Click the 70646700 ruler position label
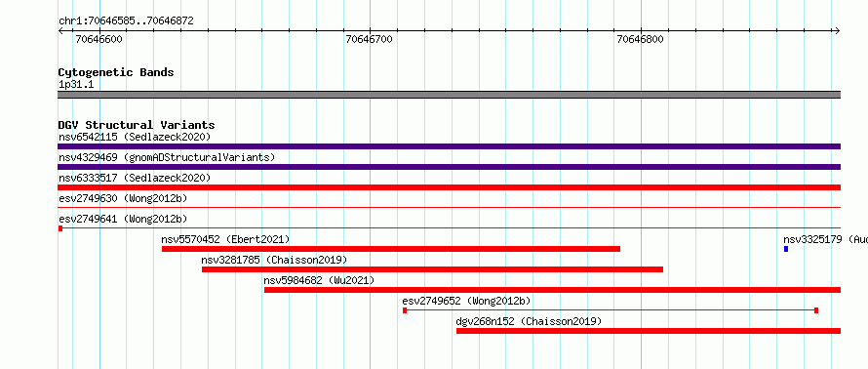This screenshot has height=369, width=868. 370,39
